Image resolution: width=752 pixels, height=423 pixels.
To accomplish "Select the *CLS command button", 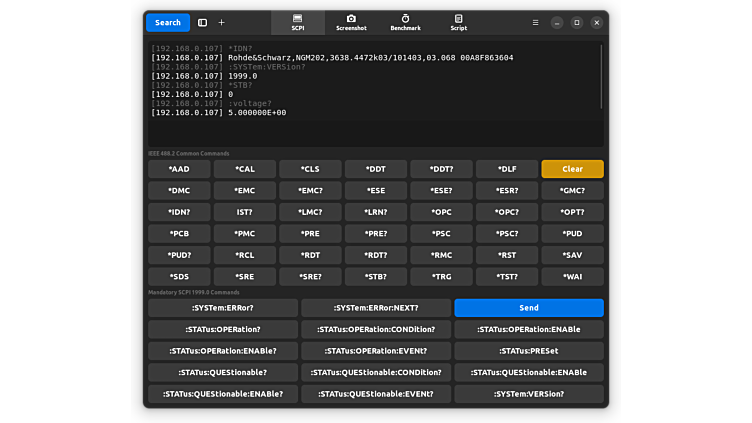I will click(x=310, y=169).
